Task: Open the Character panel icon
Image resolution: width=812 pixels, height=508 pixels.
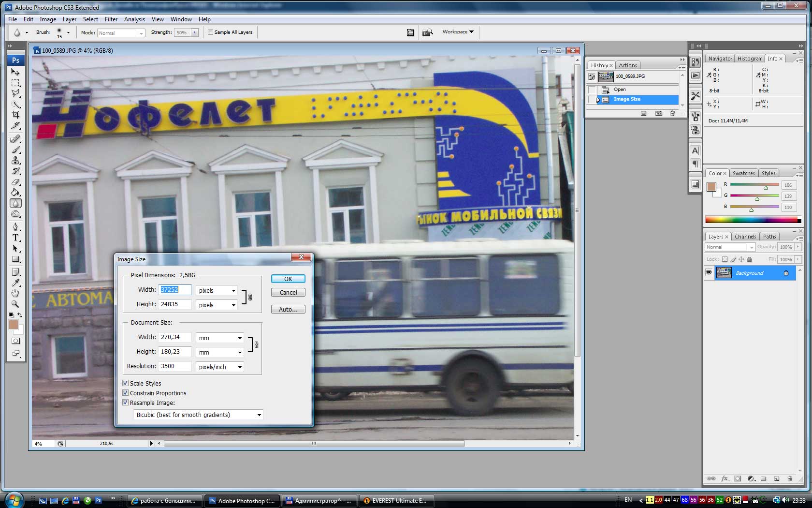Action: point(695,150)
